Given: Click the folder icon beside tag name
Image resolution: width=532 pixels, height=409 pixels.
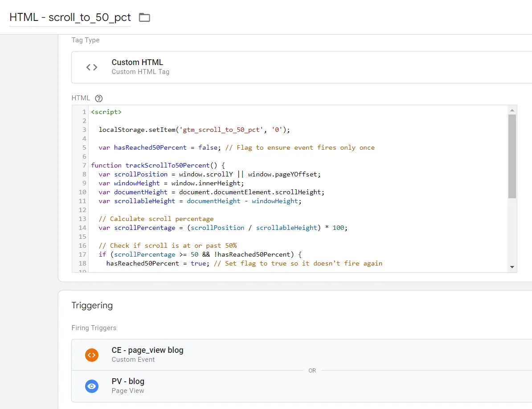Looking at the screenshot, I should coord(144,17).
